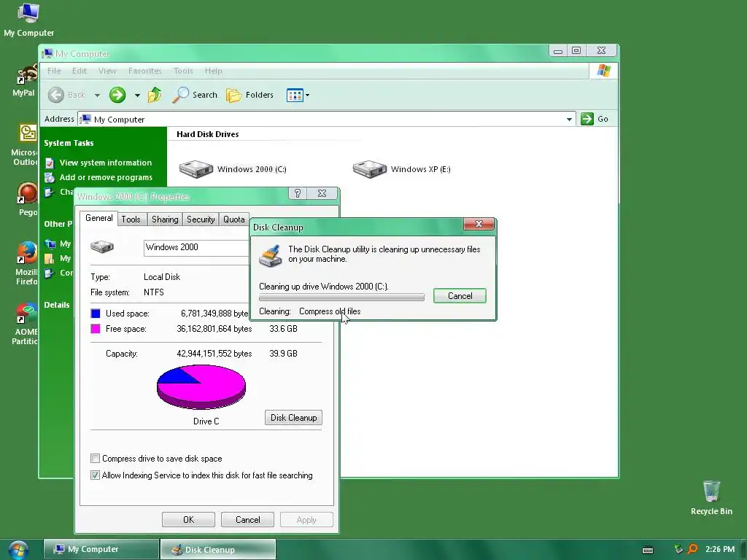
Task: Open Search in My Computer toolbar
Action: click(x=194, y=95)
